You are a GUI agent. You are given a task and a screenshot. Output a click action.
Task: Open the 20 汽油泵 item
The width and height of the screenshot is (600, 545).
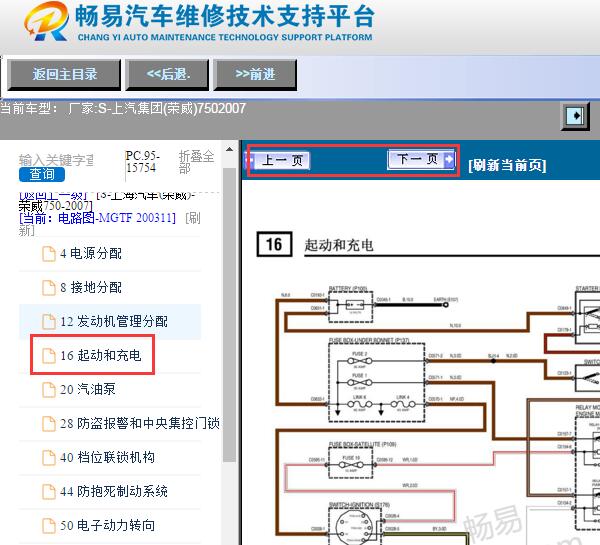(88, 390)
